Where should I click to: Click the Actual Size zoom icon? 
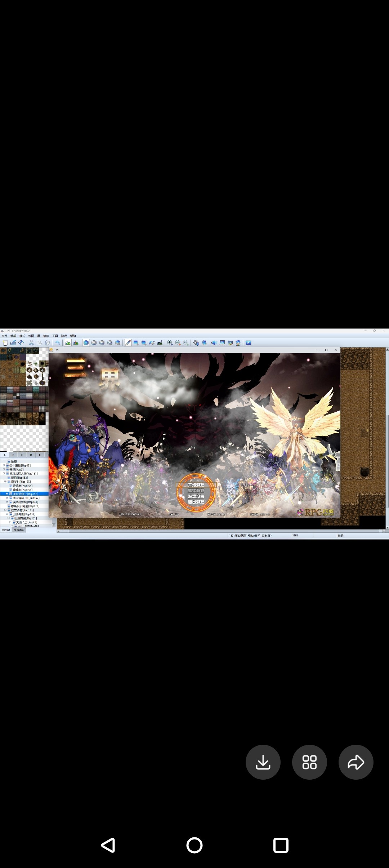coord(186,343)
